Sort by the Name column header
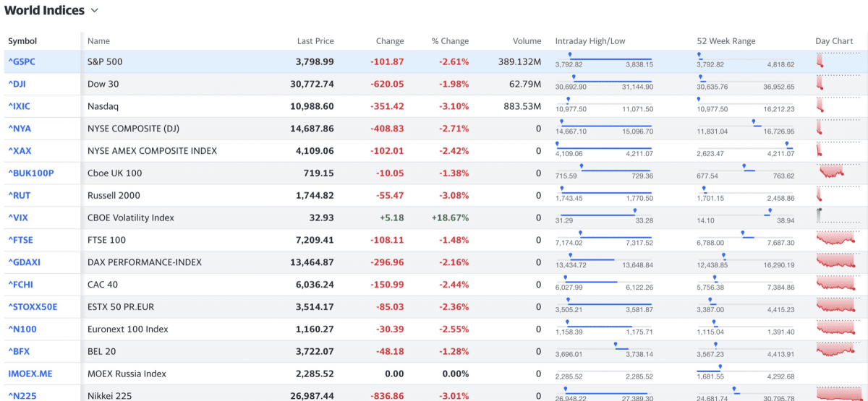This screenshot has width=868, height=401. pos(98,41)
